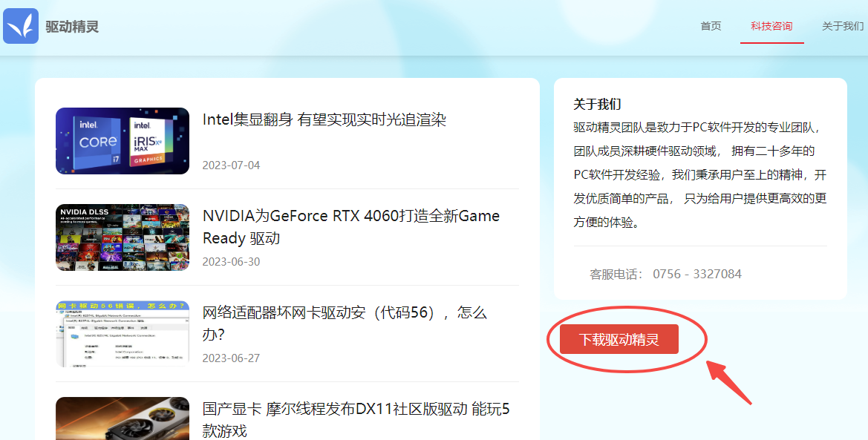Click the 驱动精灵 bird logo icon
The width and height of the screenshot is (868, 440).
21,26
